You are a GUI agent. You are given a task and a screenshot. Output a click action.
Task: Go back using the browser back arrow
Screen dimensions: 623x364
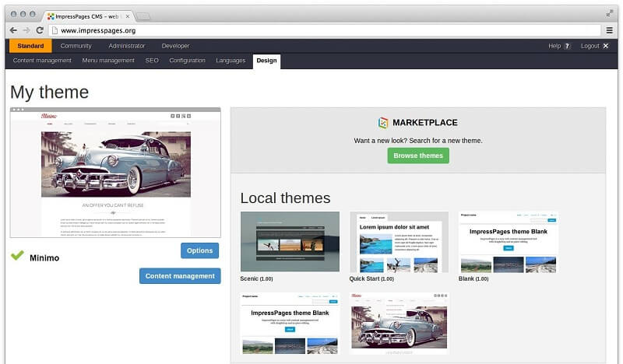click(13, 30)
